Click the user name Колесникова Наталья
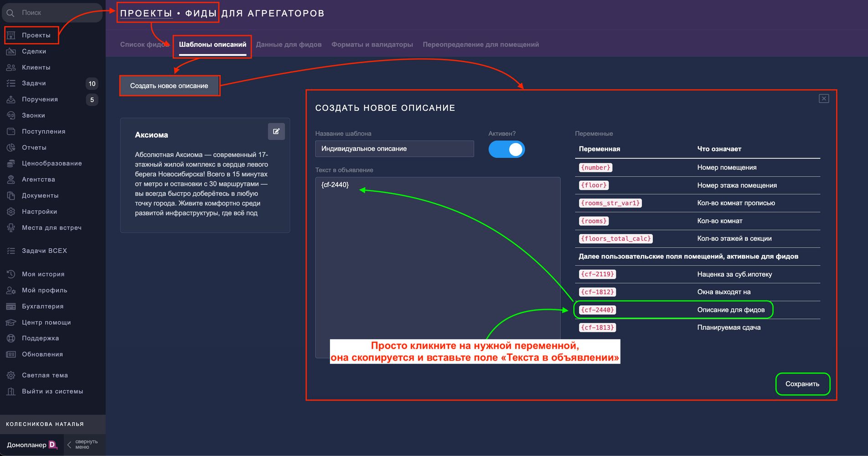Screen dimensions: 868x456 point(45,424)
